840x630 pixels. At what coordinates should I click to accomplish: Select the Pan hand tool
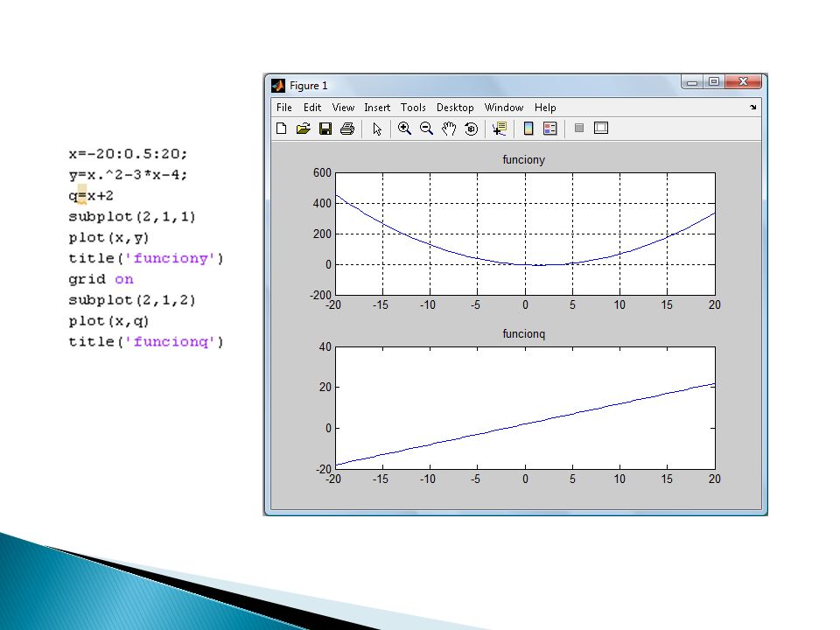[x=449, y=129]
